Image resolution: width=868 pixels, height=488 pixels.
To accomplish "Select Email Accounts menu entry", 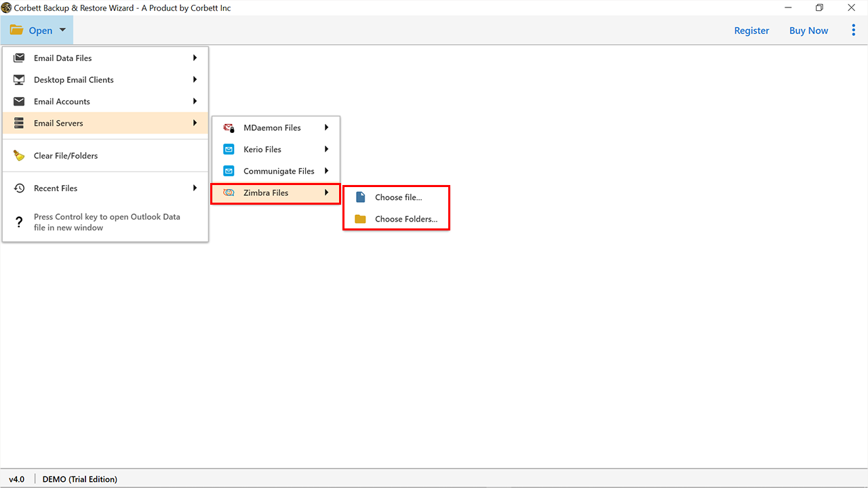I will tap(105, 102).
